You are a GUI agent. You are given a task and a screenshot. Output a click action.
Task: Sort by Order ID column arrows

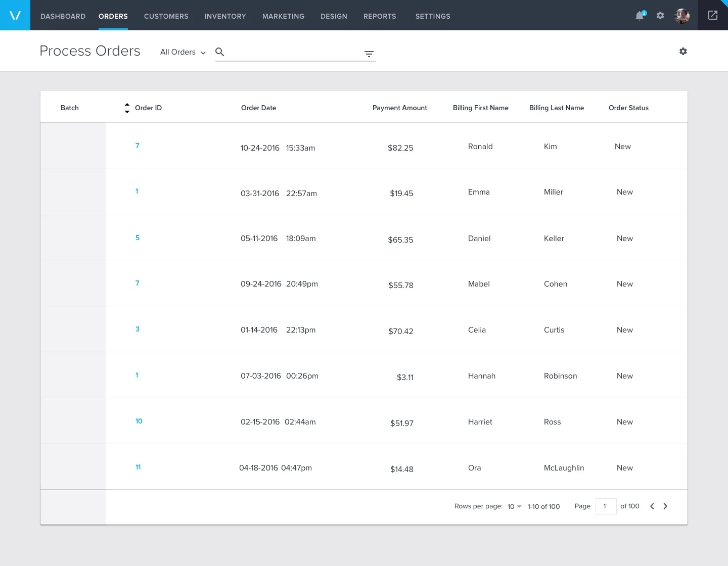coord(127,108)
